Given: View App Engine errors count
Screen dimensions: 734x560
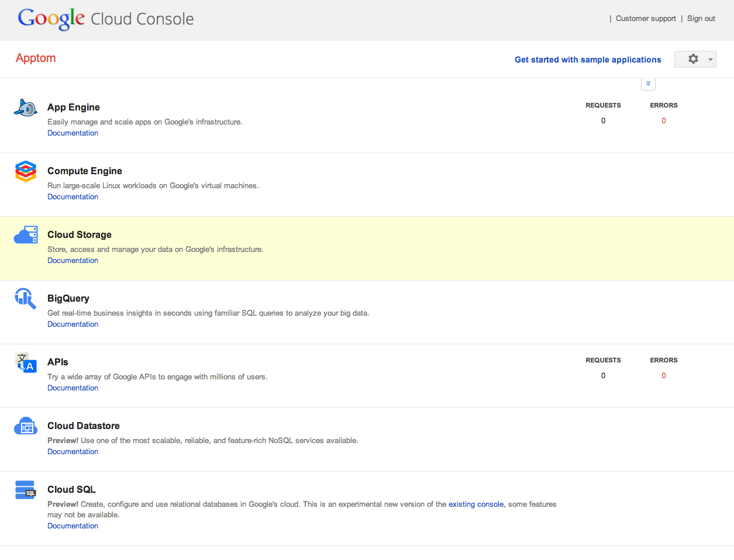Looking at the screenshot, I should pyautogui.click(x=663, y=121).
